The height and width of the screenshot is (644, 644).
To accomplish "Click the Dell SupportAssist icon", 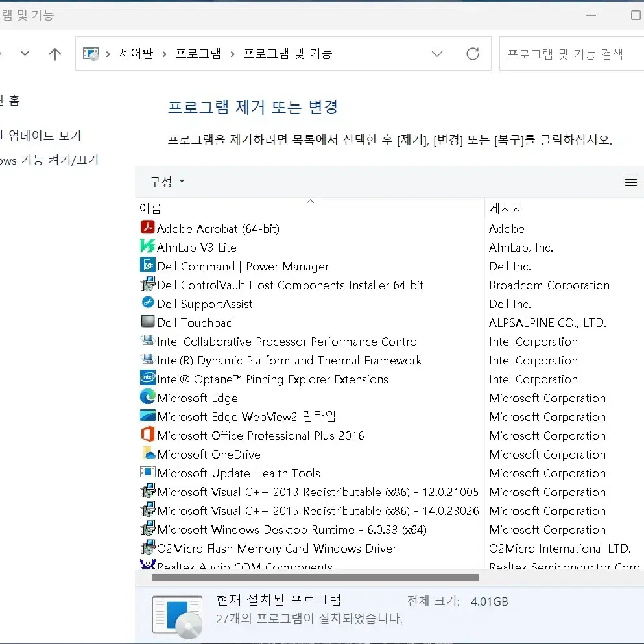I will 147,302.
